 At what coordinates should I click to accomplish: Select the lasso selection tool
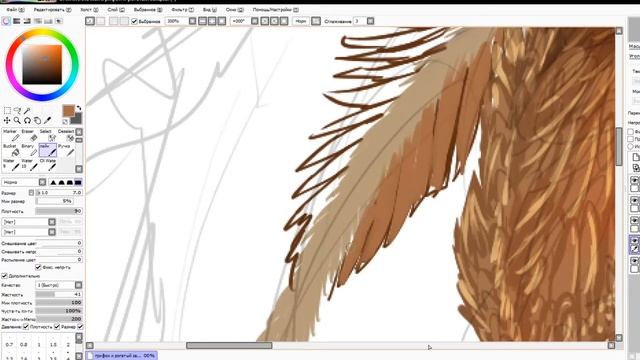[17, 111]
